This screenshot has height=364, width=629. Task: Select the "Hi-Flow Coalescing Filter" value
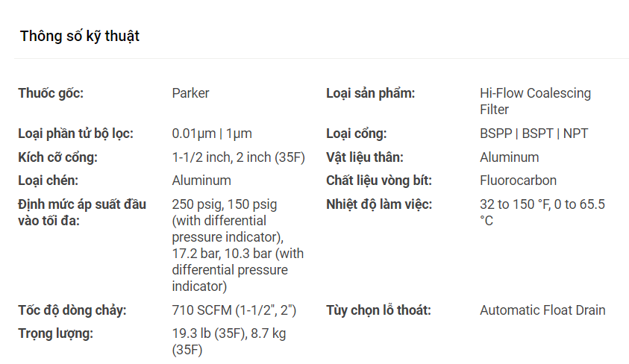(535, 101)
